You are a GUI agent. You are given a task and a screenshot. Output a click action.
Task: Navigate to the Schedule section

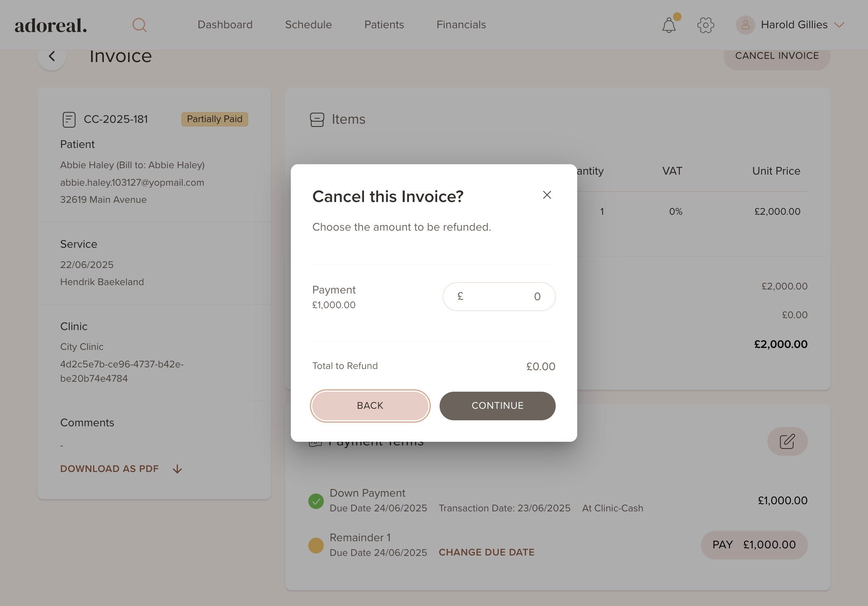coord(308,25)
